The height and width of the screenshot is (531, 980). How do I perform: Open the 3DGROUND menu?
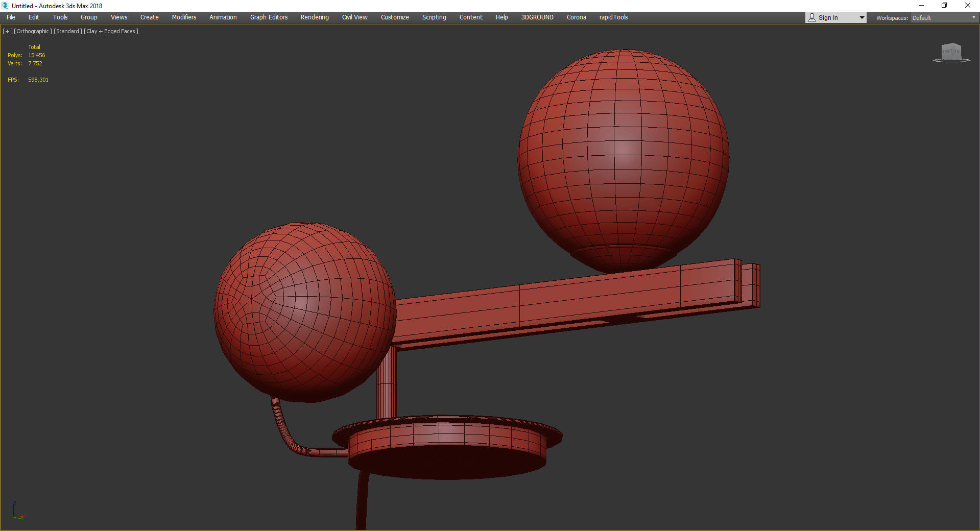tap(537, 17)
